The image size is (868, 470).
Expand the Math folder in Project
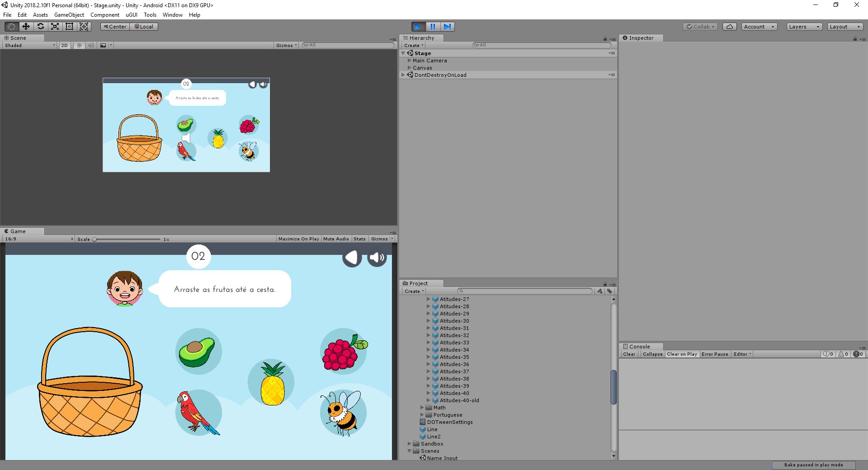click(x=422, y=408)
